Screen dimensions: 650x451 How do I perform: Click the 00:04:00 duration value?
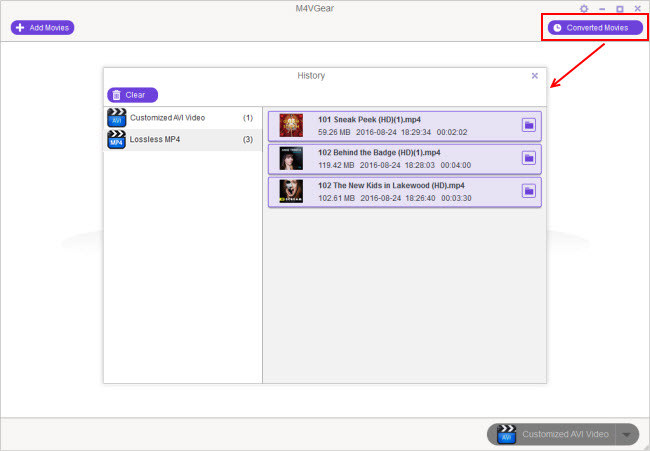click(456, 165)
